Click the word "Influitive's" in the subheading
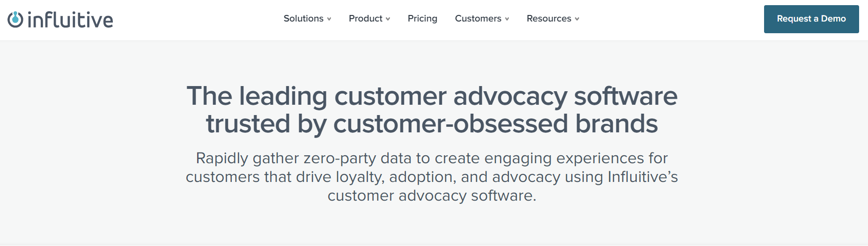 (x=643, y=177)
